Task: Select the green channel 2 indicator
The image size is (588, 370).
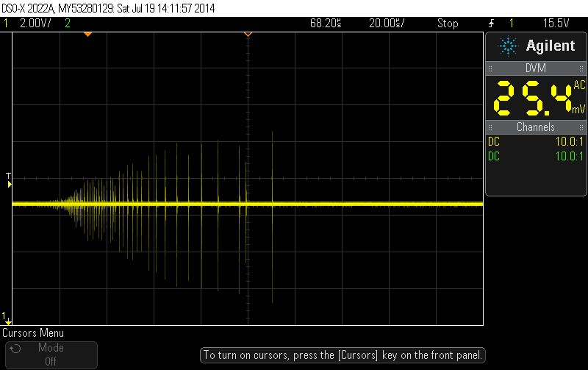Action: pyautogui.click(x=68, y=24)
